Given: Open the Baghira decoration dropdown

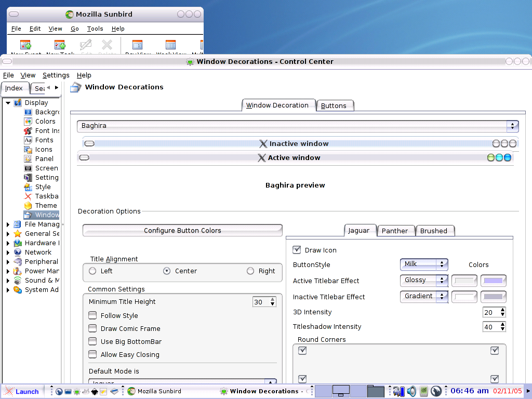Looking at the screenshot, I should pyautogui.click(x=298, y=126).
